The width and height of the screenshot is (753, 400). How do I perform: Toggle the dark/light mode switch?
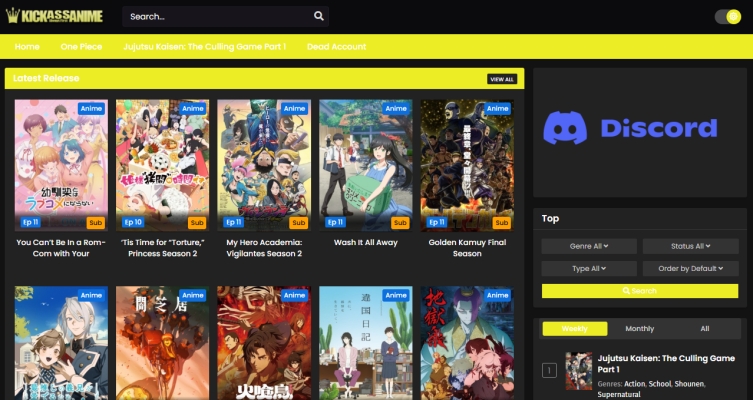[727, 17]
